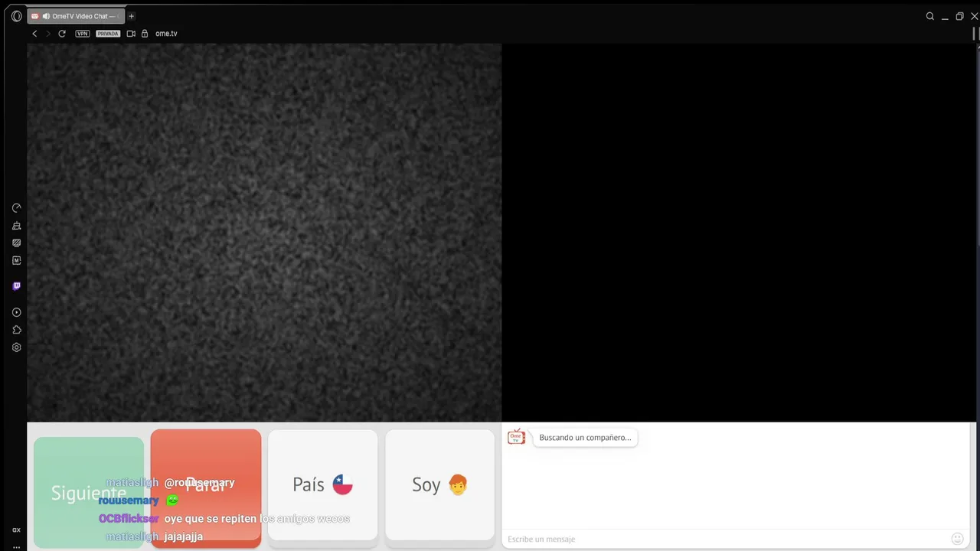Click the rouusemary username in chat overlay

click(x=129, y=500)
